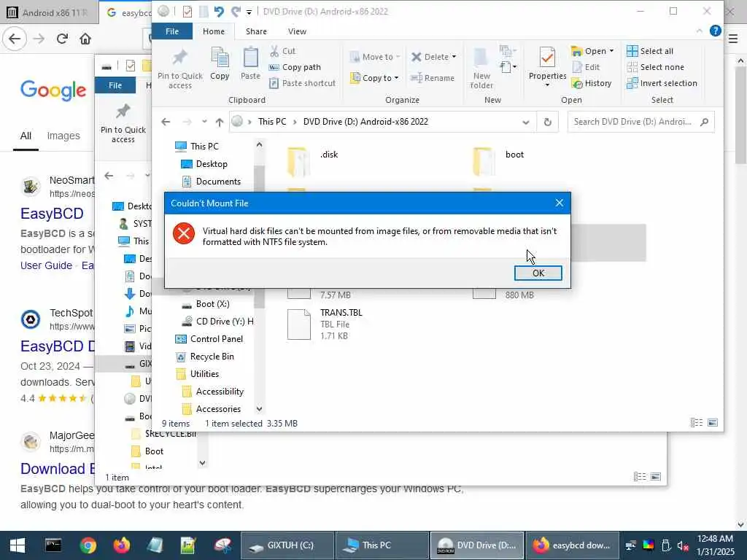This screenshot has height=560, width=747.
Task: Select Cut in the Clipboard group
Action: tap(282, 50)
